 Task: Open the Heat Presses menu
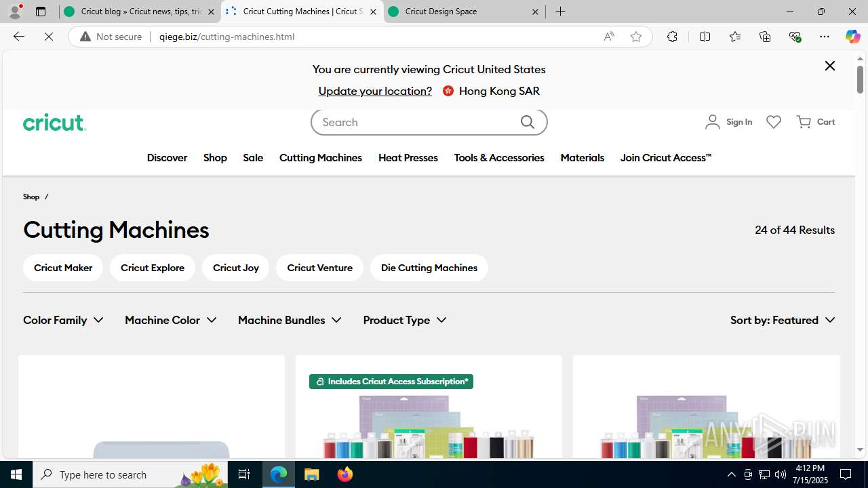408,158
